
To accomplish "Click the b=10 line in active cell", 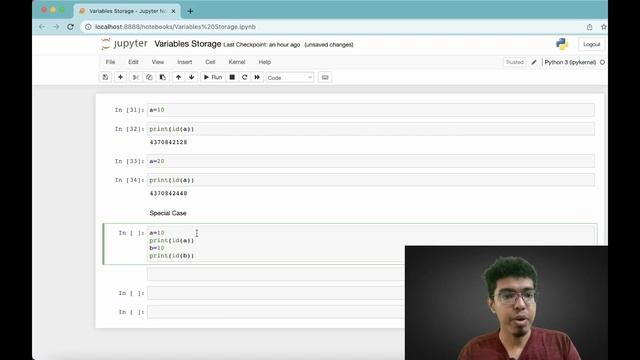I will (157, 248).
